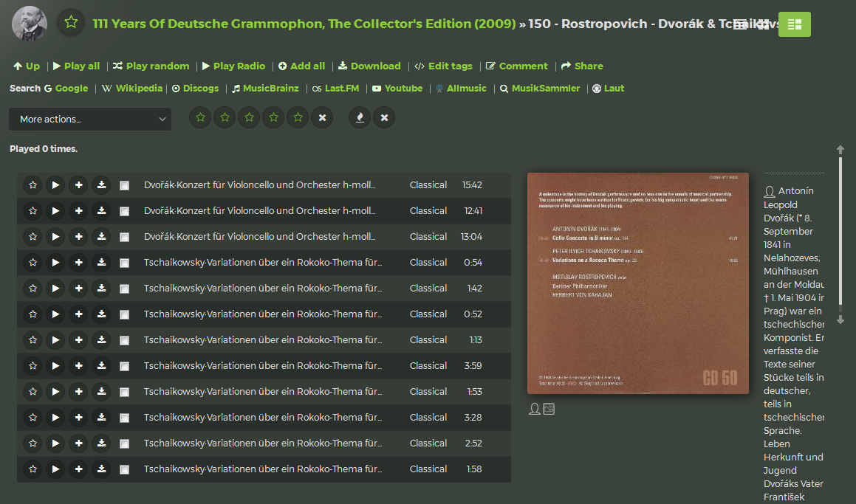Image resolution: width=856 pixels, height=504 pixels.
Task: Open Edit tags from the action bar
Action: tap(443, 66)
